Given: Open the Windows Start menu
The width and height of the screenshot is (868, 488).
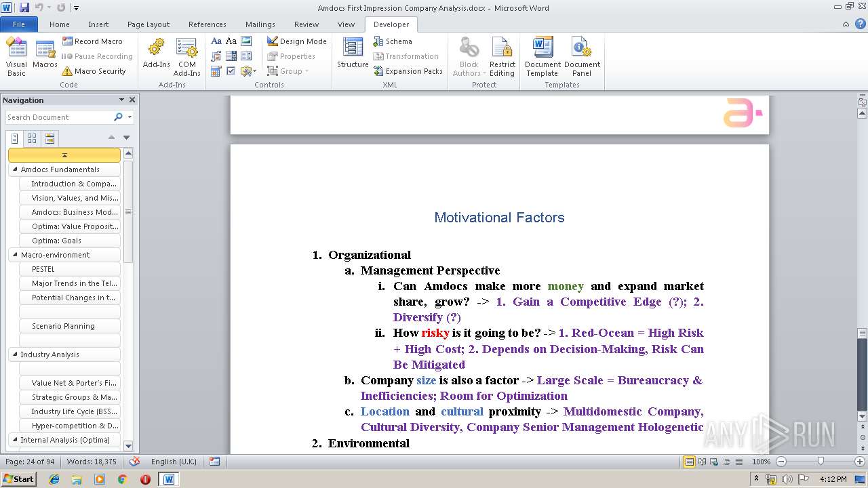Looking at the screenshot, I should [x=18, y=479].
